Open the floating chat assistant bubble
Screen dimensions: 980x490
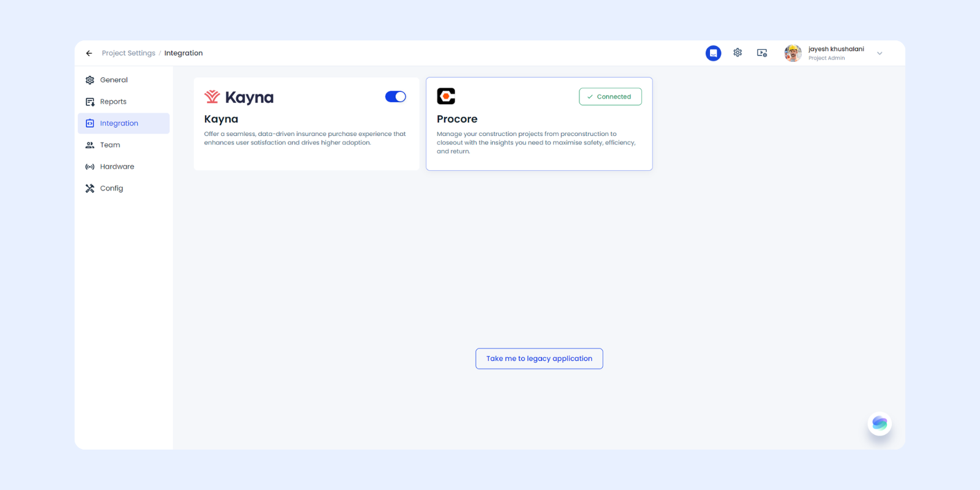(x=880, y=423)
